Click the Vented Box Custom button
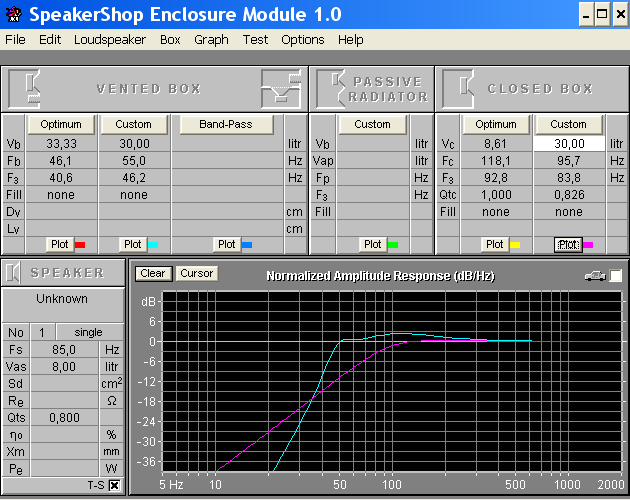This screenshot has width=630, height=500. (x=133, y=124)
